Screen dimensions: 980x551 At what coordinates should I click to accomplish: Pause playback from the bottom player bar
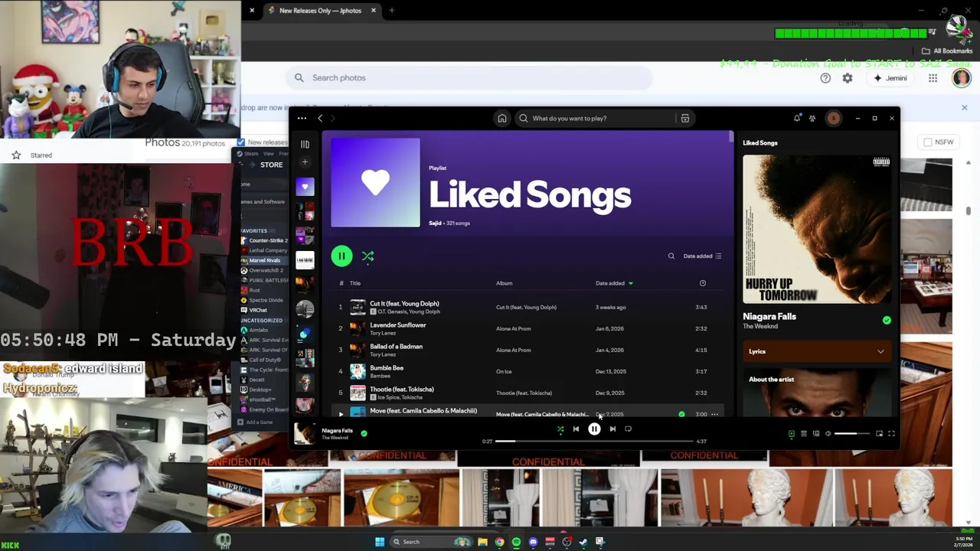pos(594,429)
